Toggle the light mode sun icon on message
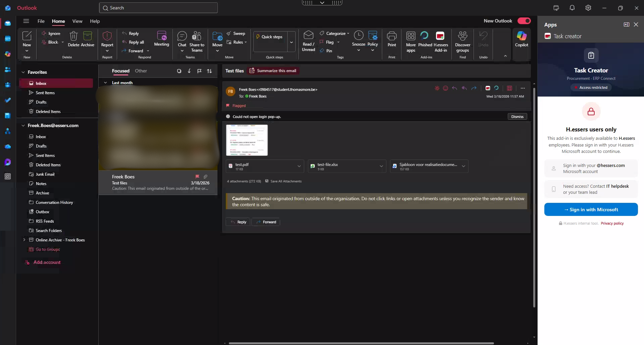The height and width of the screenshot is (345, 644). [437, 88]
